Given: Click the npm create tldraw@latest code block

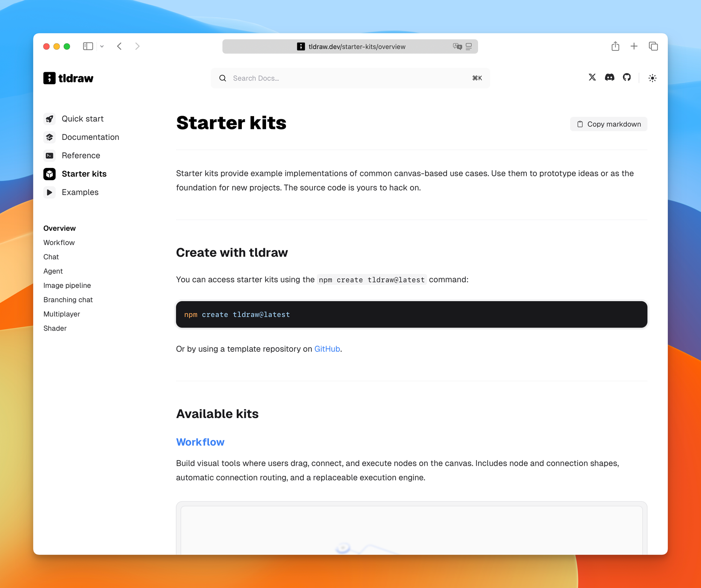Looking at the screenshot, I should (x=411, y=315).
